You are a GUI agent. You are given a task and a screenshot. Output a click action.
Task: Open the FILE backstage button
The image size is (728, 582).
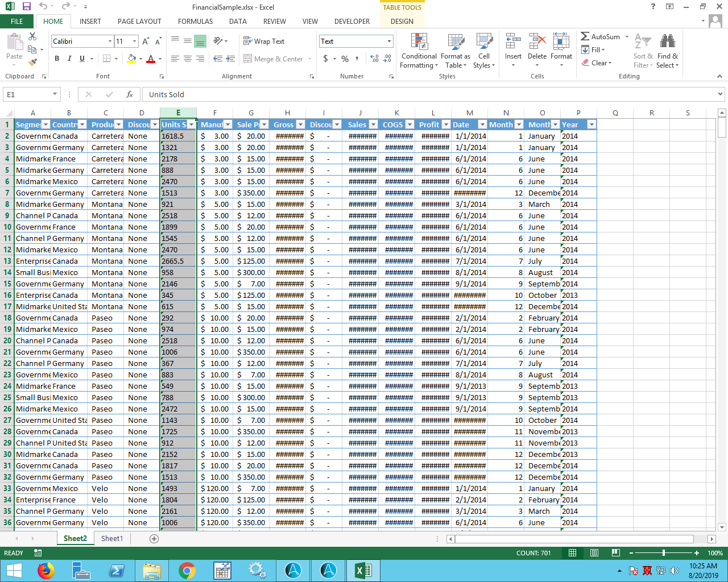click(x=17, y=22)
